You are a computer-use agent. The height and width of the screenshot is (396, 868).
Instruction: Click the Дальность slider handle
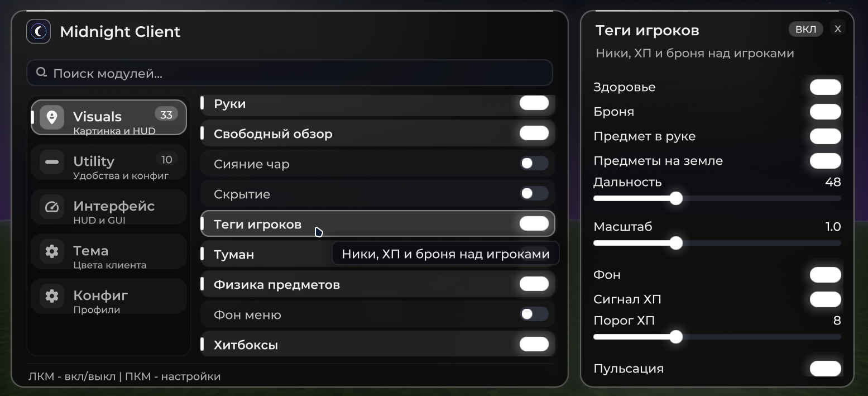point(676,198)
